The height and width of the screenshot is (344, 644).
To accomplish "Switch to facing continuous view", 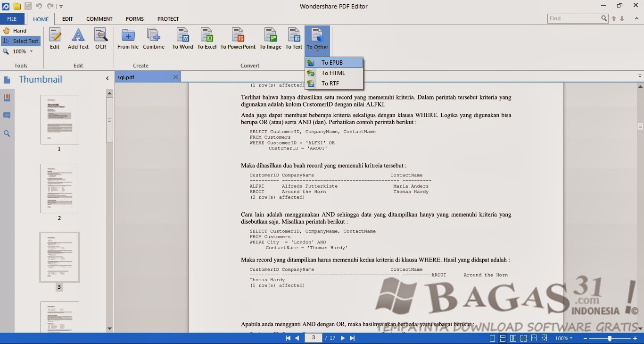I will 523,338.
